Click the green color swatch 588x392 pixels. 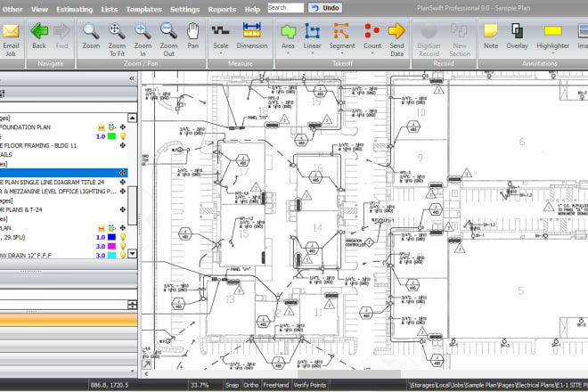111,136
